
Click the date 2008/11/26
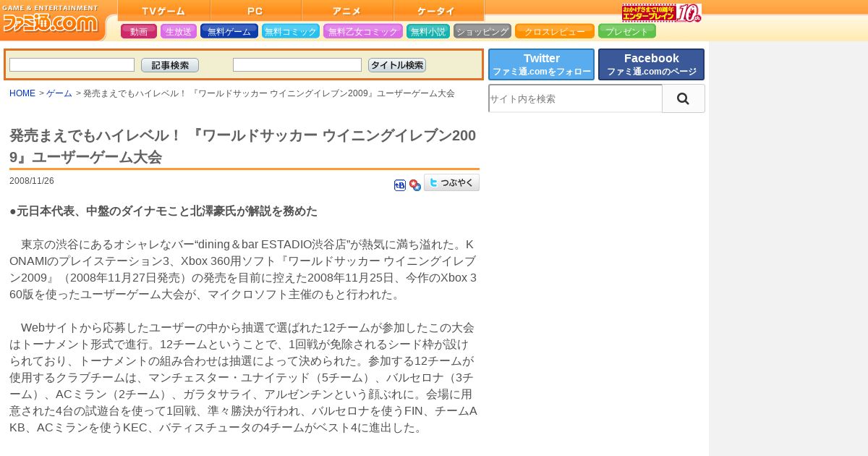click(x=32, y=181)
